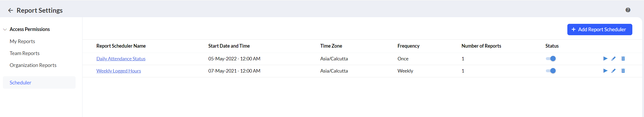Disable the Daily Attendance Status toggle

coord(551,58)
